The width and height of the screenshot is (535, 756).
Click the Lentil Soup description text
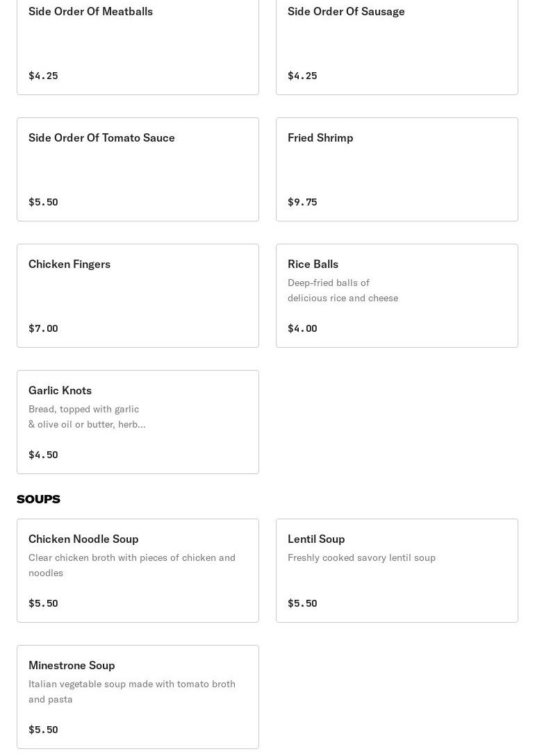pyautogui.click(x=361, y=557)
